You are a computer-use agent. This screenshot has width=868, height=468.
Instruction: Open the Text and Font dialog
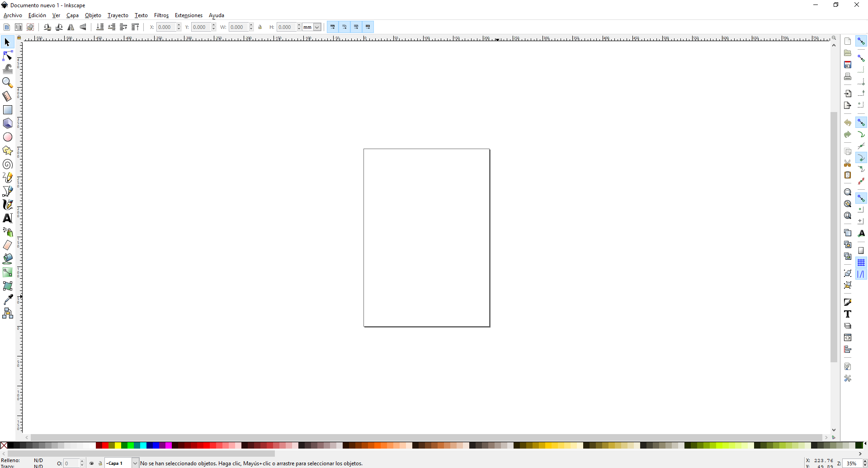coord(848,314)
